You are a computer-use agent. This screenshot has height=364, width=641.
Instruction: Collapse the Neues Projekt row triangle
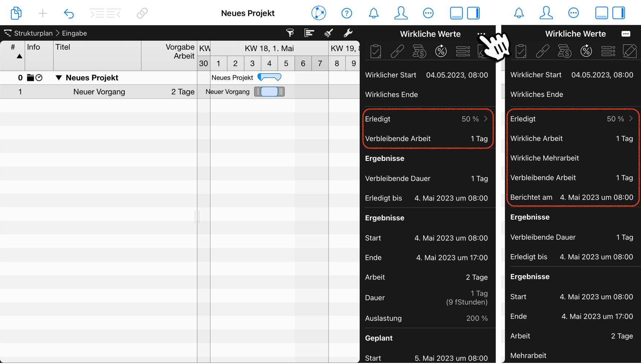59,78
